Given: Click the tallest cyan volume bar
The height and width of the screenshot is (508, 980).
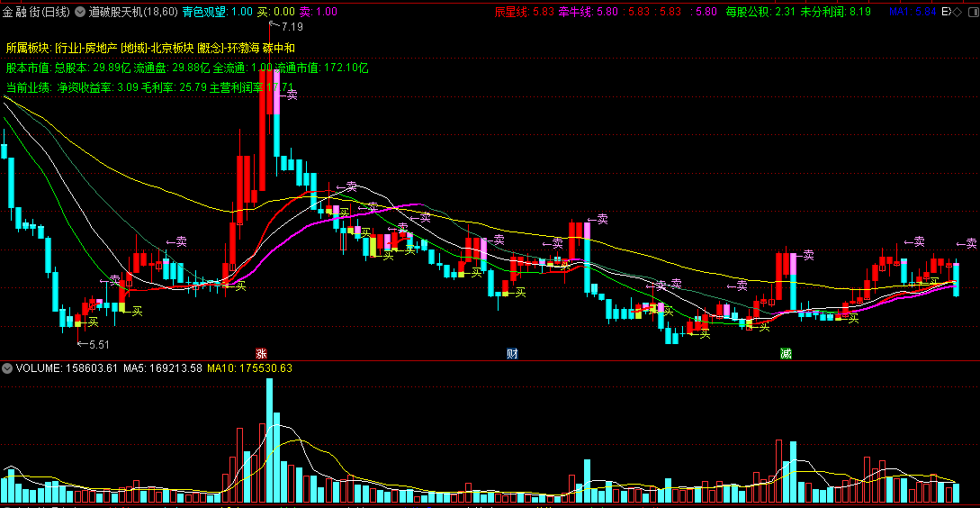Looking at the screenshot, I should (x=269, y=440).
